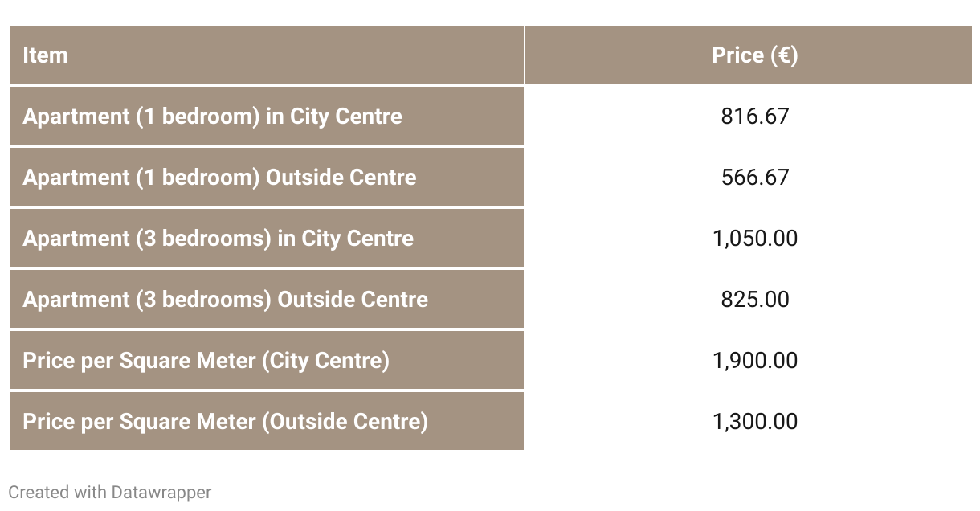Click the 1,900.00 price value

(x=755, y=361)
